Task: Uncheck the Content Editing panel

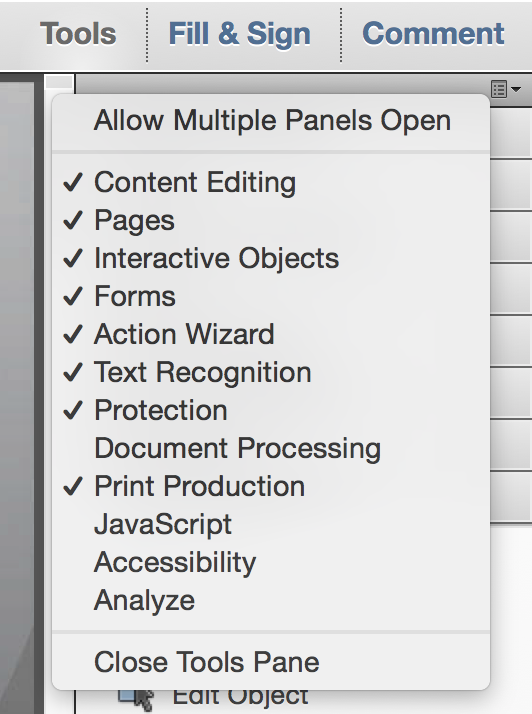Action: (x=271, y=183)
